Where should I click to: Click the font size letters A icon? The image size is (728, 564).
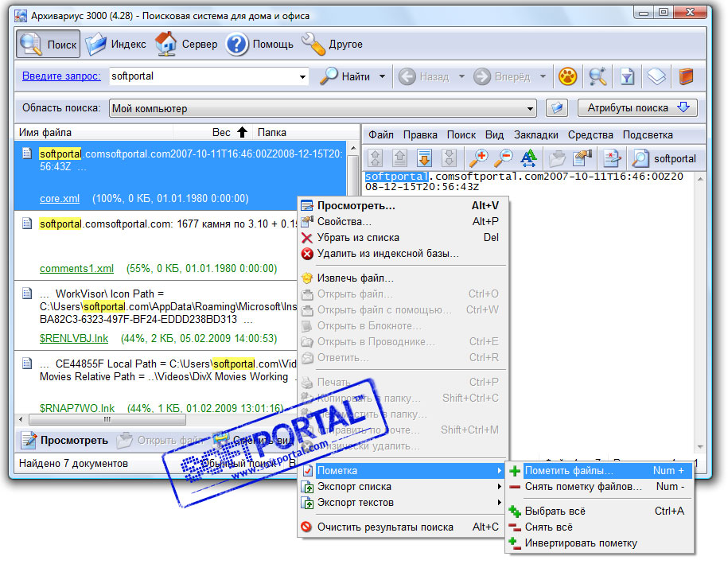click(x=528, y=158)
